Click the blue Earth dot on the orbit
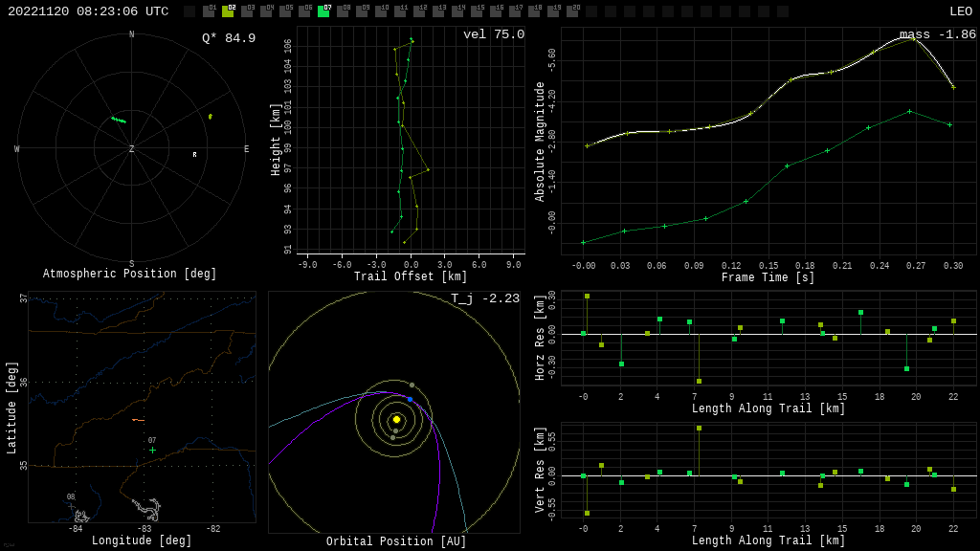Viewport: 980px width, 551px height. point(410,399)
